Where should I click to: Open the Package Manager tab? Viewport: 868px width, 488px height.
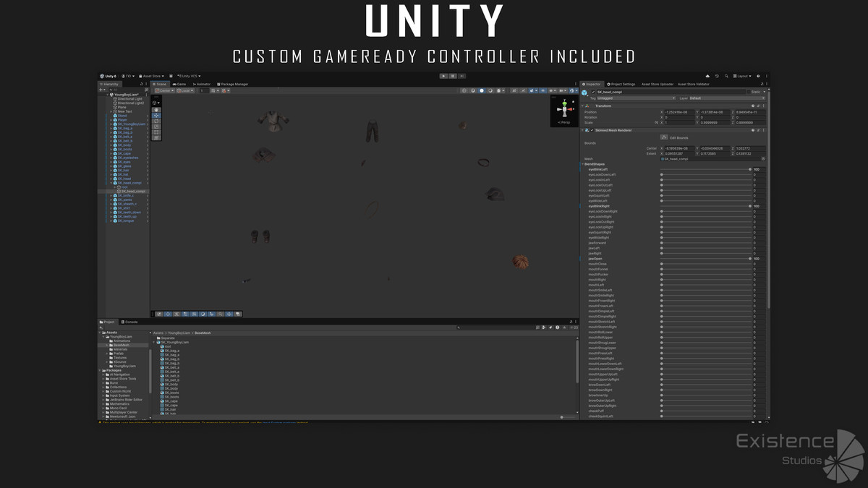click(232, 84)
